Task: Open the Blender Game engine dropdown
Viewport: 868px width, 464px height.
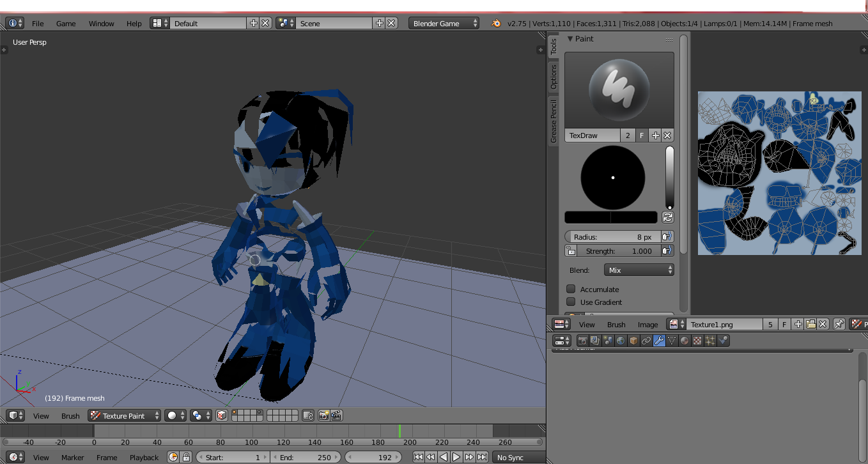Action: click(444, 23)
